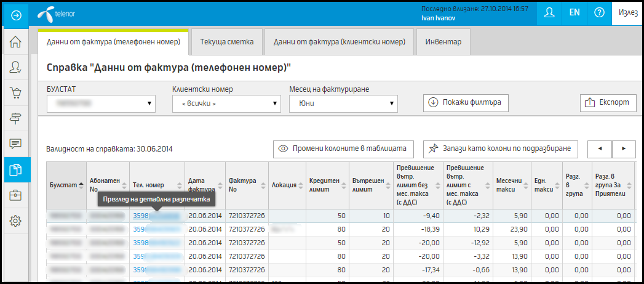Click the Ivan Ivanov user name

[438, 18]
